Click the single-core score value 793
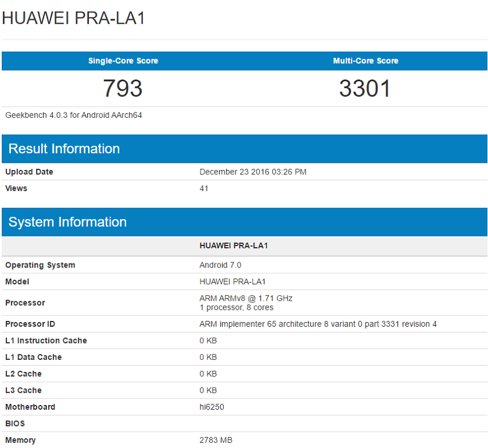The height and width of the screenshot is (448, 488). click(x=123, y=88)
